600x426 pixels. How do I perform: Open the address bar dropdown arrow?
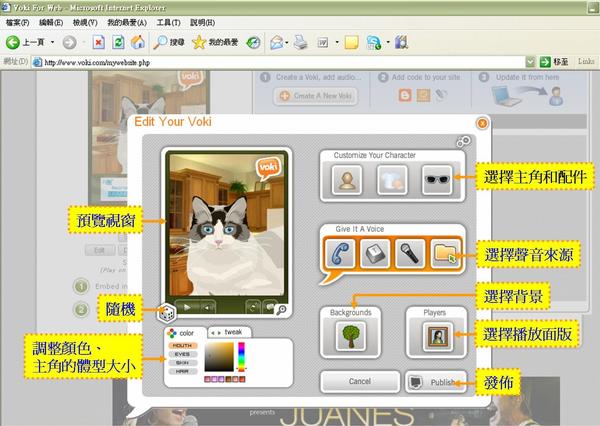coord(530,62)
